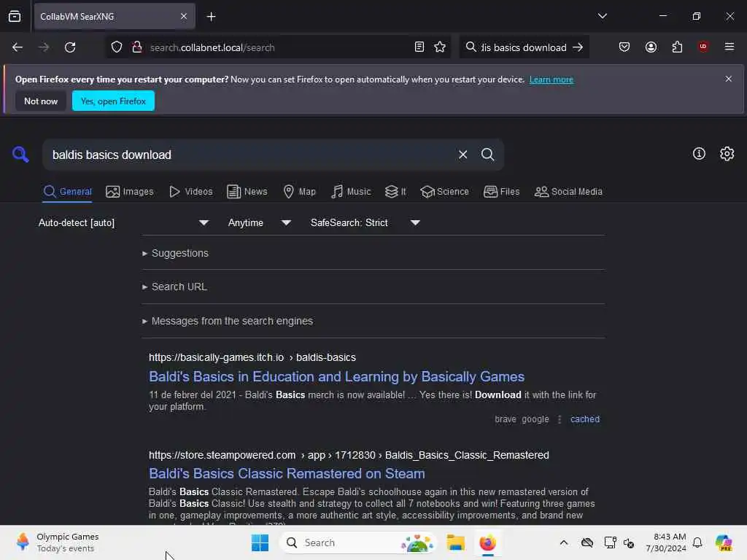Bookmark this page with the star
Screen dimensions: 747x560
point(440,47)
